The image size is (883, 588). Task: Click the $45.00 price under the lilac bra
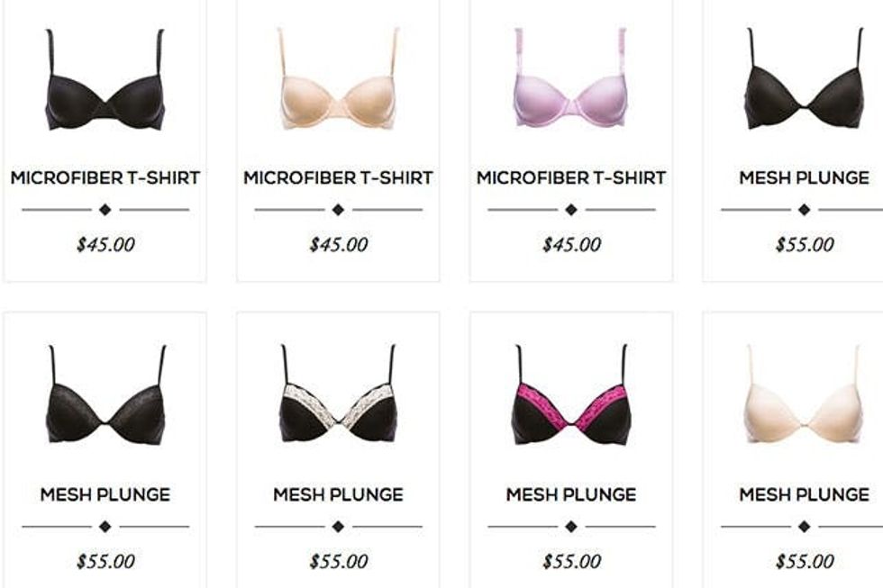click(x=571, y=244)
